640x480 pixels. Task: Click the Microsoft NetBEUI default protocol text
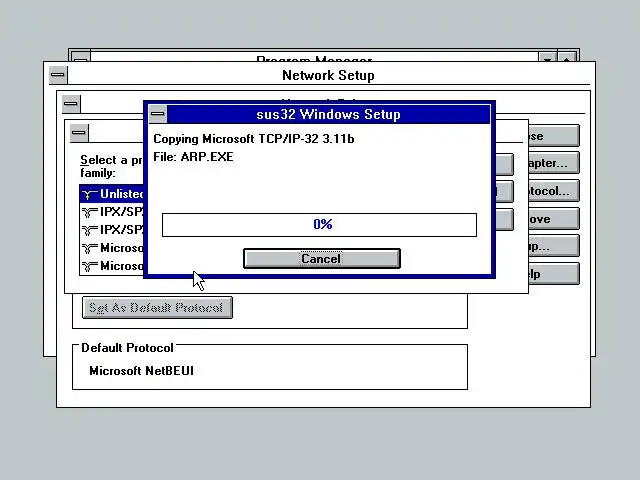(x=141, y=371)
